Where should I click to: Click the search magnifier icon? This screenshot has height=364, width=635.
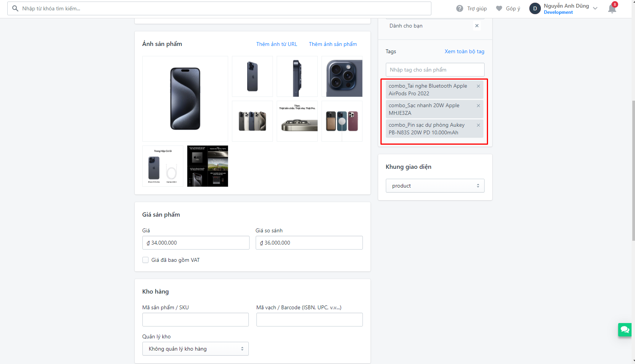click(x=15, y=8)
